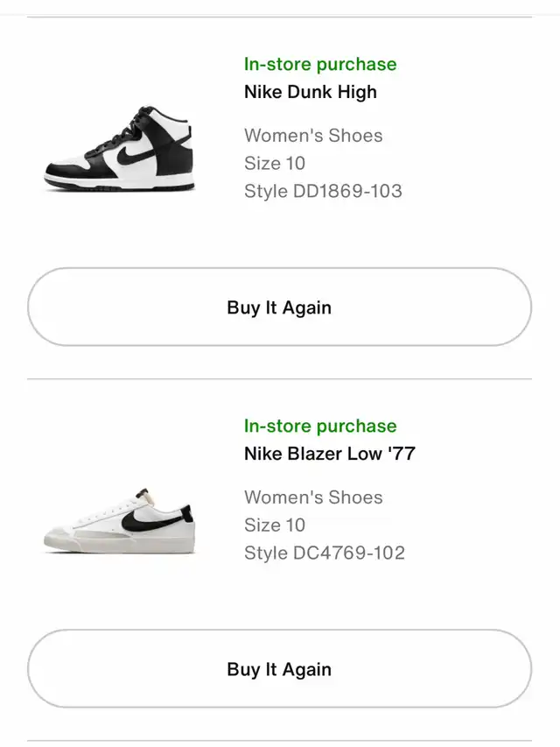
Task: Tap Buy It Again for Nike Blazer Low '77
Action: click(x=279, y=669)
